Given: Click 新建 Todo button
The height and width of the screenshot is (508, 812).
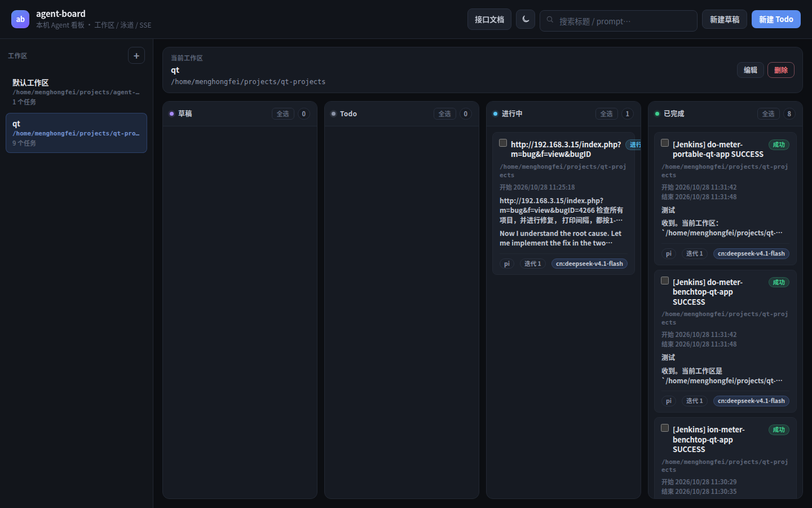Looking at the screenshot, I should pyautogui.click(x=776, y=19).
